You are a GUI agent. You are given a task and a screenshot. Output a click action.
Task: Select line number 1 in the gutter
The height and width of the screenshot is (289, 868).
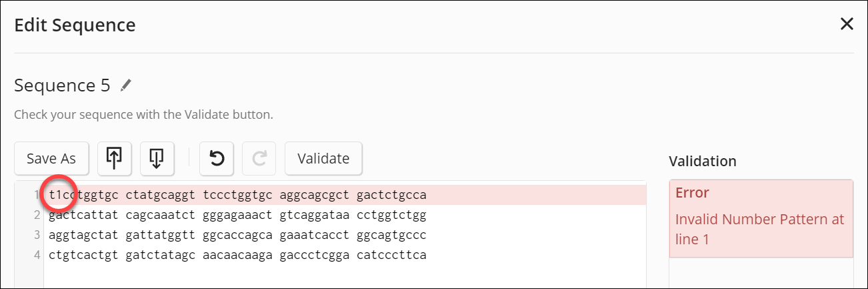coord(37,195)
